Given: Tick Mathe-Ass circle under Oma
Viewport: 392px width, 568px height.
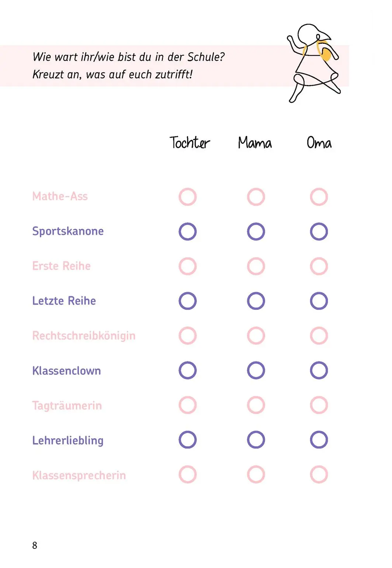Looking at the screenshot, I should (x=319, y=197).
